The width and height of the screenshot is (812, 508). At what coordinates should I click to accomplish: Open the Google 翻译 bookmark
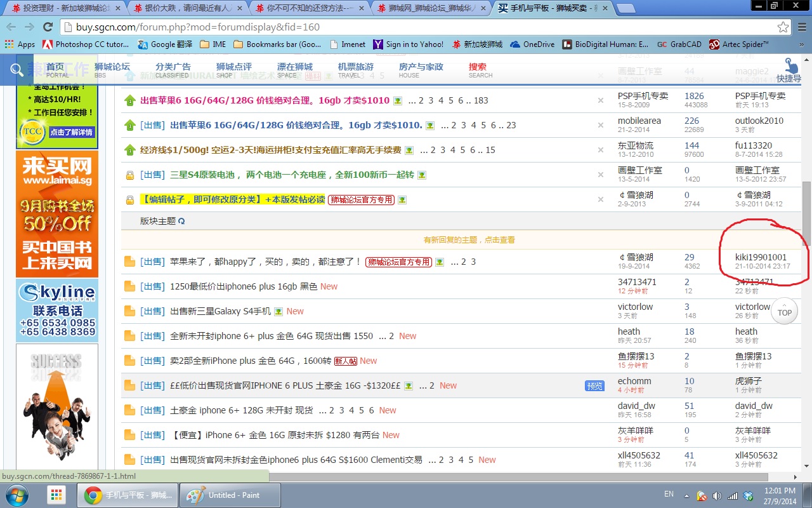coord(165,44)
